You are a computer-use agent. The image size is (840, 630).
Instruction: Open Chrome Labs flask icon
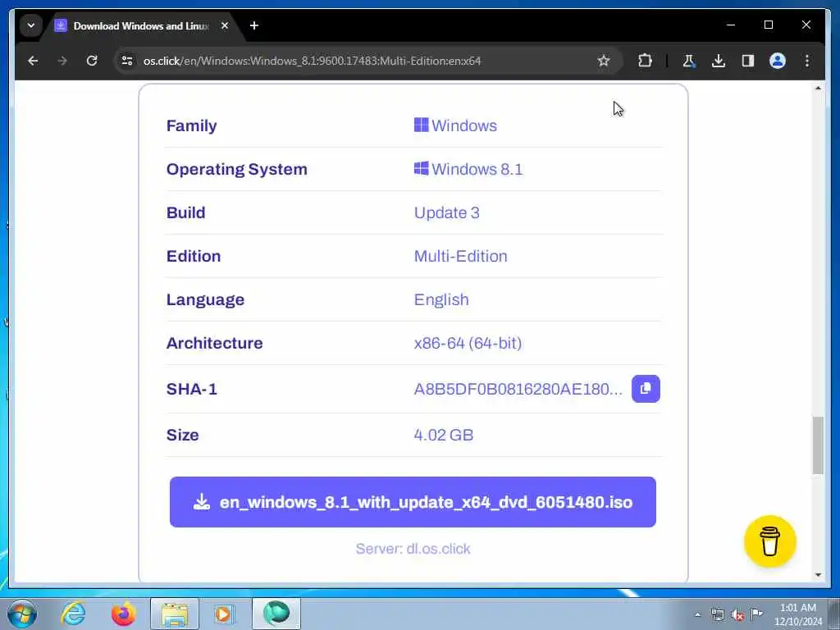pos(689,61)
